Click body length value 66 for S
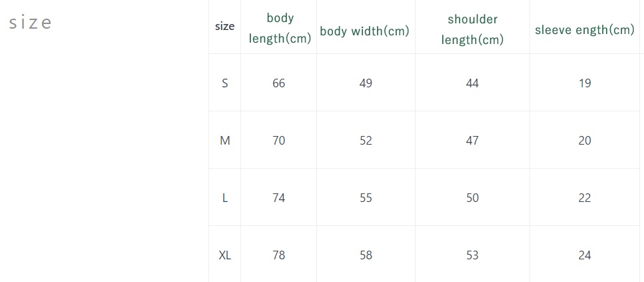Screen dimensions: 644x282 pyautogui.click(x=279, y=83)
